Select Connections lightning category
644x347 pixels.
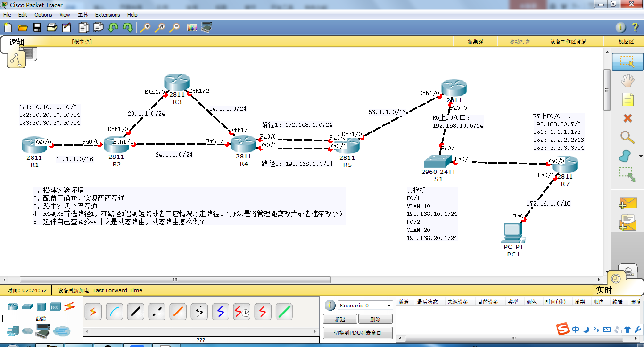coord(70,307)
